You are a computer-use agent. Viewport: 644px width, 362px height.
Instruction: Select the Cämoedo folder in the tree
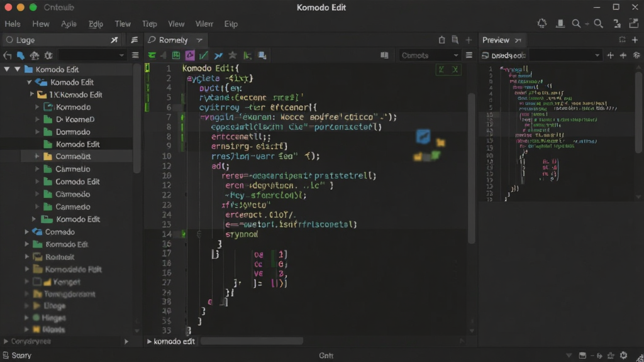click(73, 194)
